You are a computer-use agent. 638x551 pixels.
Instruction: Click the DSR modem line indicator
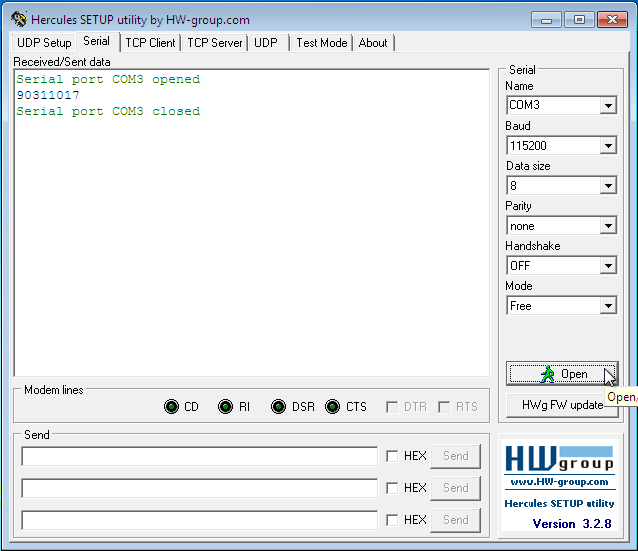point(278,407)
